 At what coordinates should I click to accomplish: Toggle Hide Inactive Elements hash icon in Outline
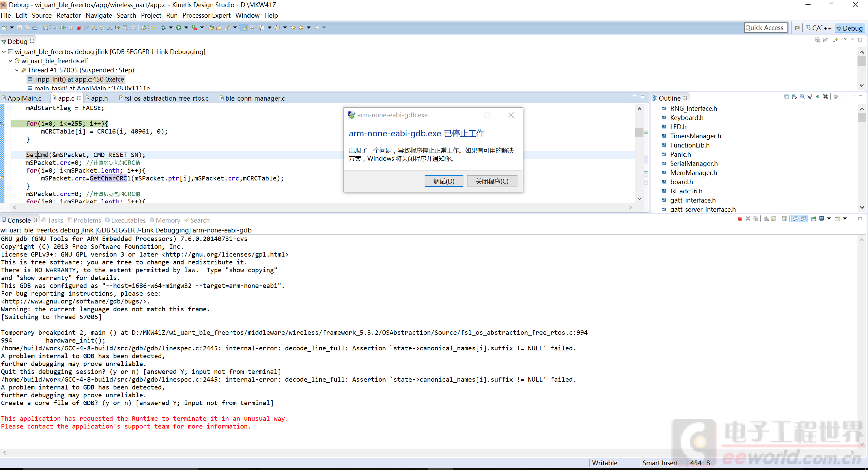coord(826,97)
